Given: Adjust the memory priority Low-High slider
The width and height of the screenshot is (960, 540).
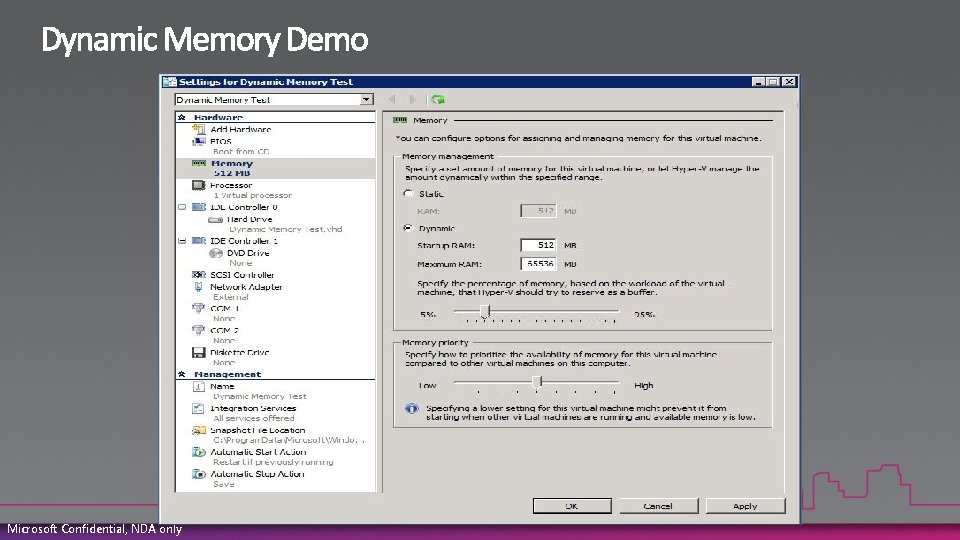Looking at the screenshot, I should [x=537, y=383].
